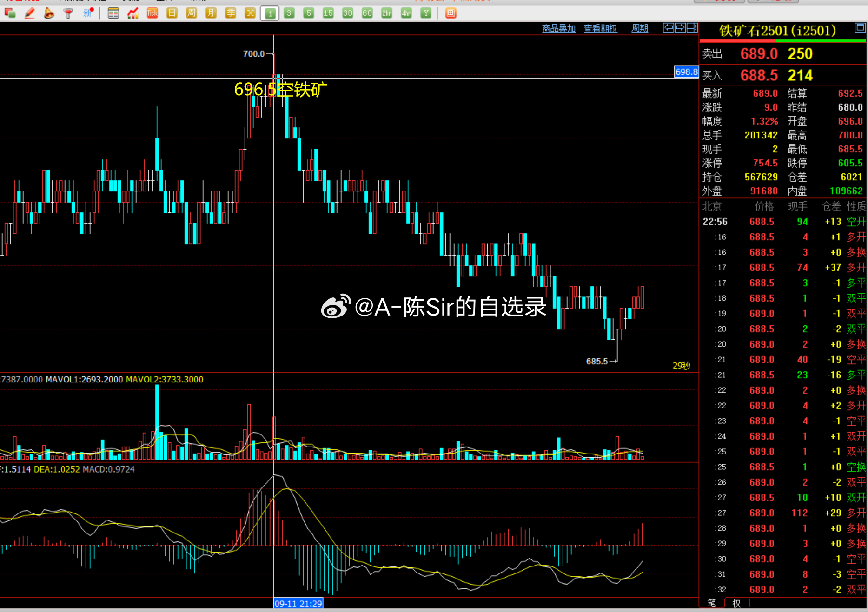Switch to the 3-minute period
Screen dimensions: 868x612
click(x=289, y=13)
